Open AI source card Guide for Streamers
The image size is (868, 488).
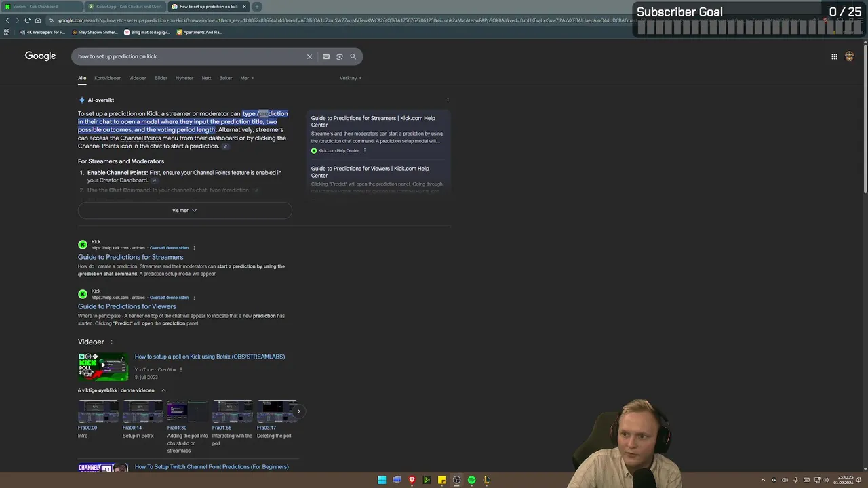[377, 134]
